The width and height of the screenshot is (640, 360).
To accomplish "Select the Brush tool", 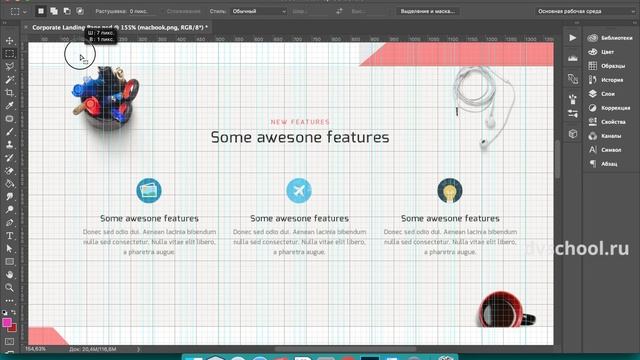I will pyautogui.click(x=9, y=132).
